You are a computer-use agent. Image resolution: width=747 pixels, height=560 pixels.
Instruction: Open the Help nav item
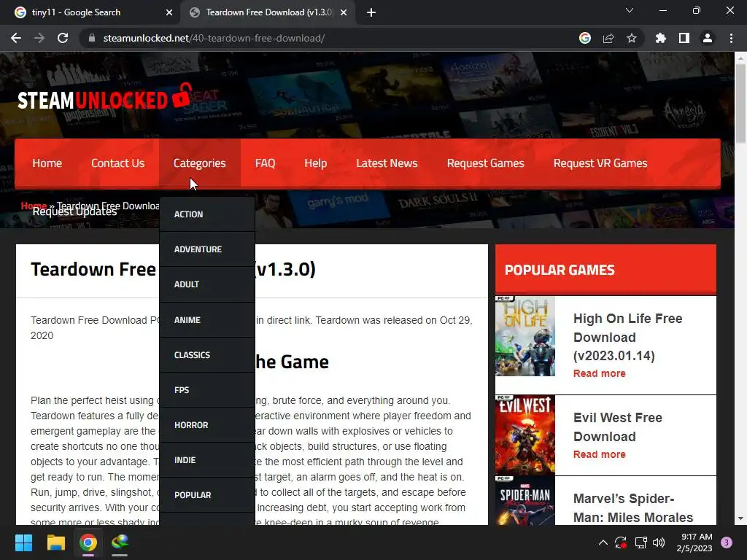point(315,163)
